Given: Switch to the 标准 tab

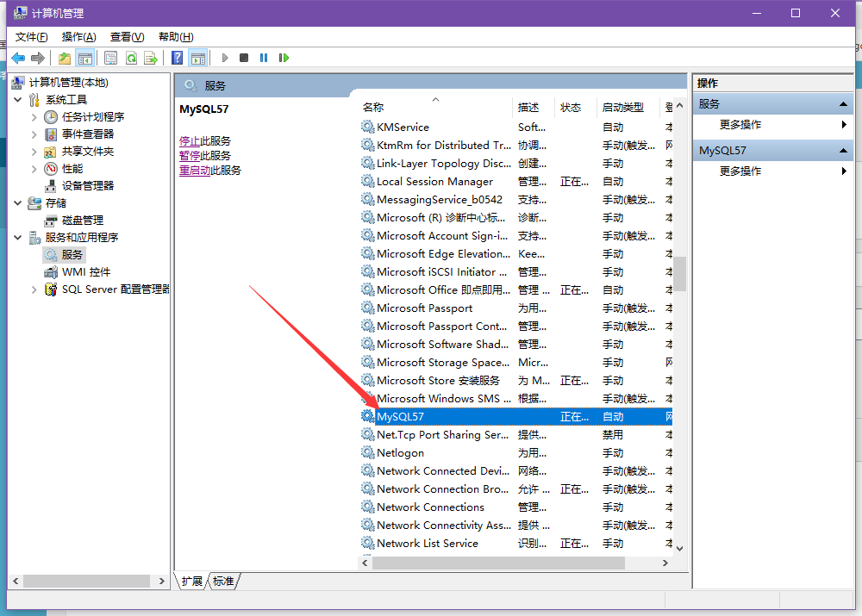Looking at the screenshot, I should tap(223, 582).
